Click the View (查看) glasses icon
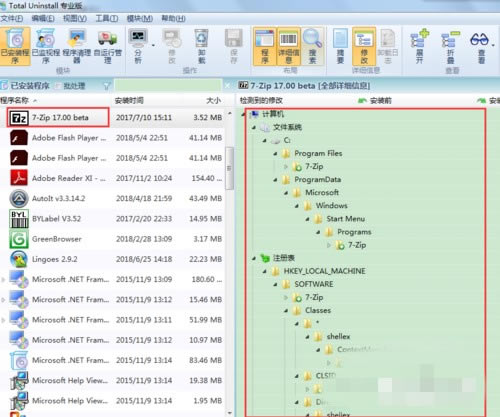500x417 pixels. (x=480, y=40)
